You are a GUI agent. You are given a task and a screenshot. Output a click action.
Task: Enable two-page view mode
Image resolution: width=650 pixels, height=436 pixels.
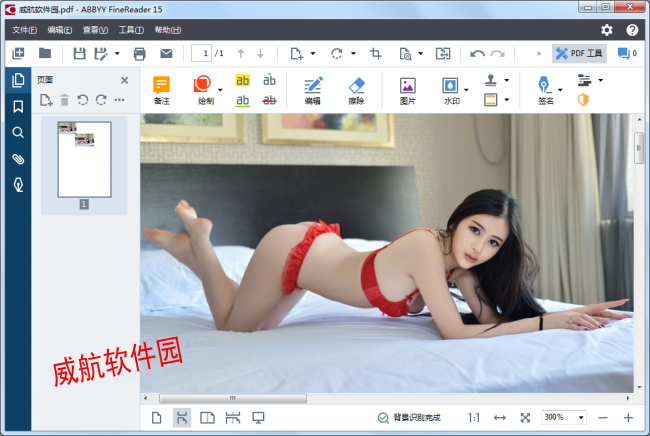point(208,417)
